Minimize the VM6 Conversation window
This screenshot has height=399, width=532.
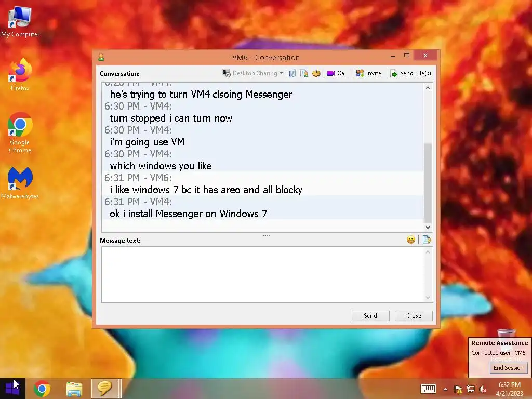[x=393, y=56]
